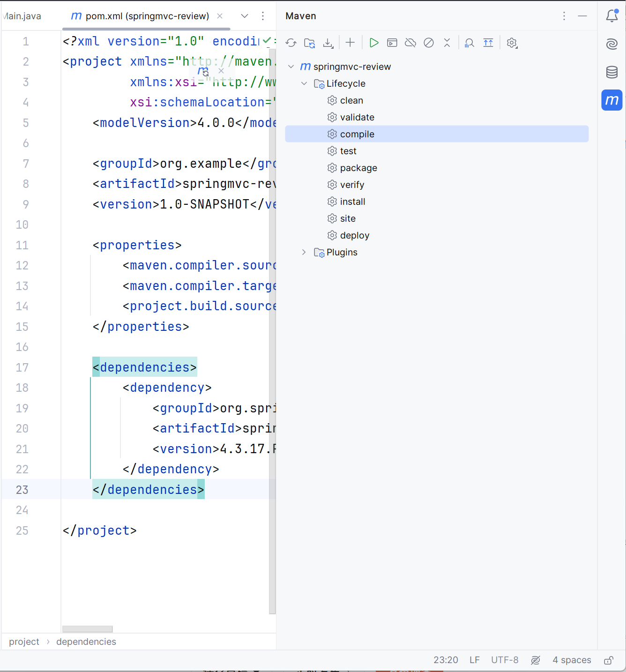Click the <version>1.0-SNAPSHOT line
Screen dimensions: 626x672
(x=184, y=204)
